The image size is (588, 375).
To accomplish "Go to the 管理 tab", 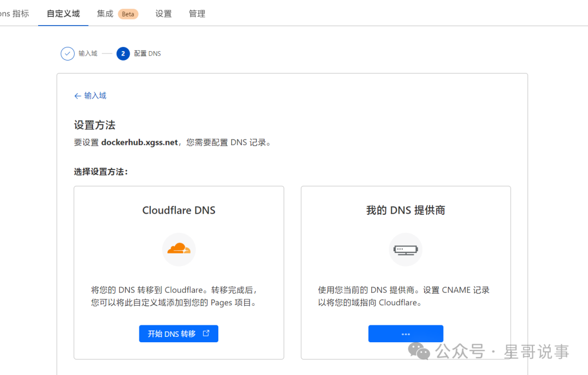I will (197, 14).
